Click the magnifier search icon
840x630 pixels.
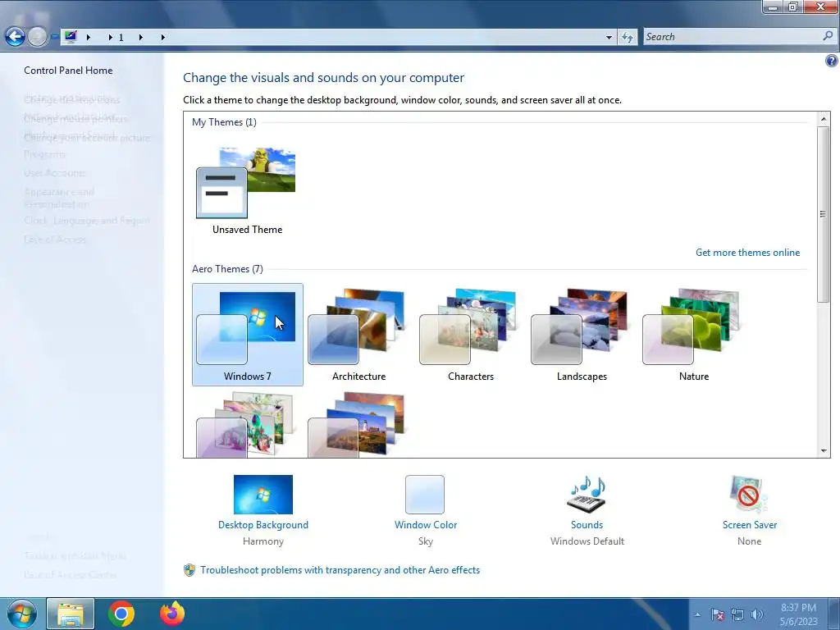click(828, 36)
